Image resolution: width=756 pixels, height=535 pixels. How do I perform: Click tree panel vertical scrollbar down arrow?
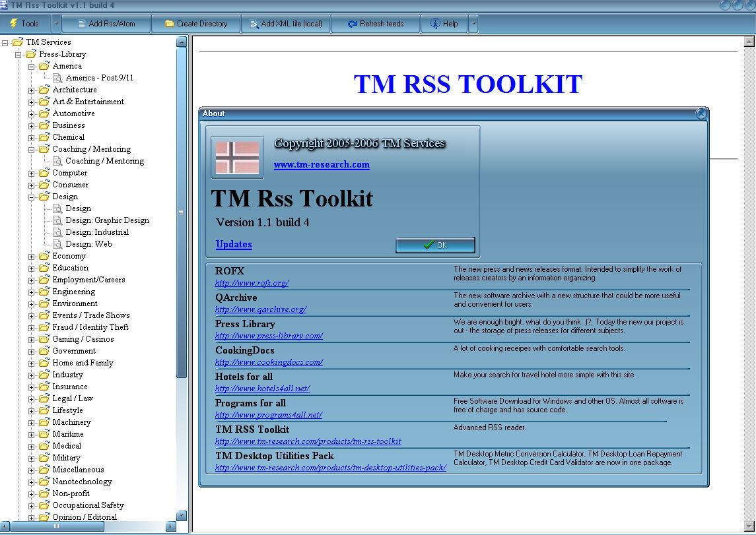click(x=182, y=516)
